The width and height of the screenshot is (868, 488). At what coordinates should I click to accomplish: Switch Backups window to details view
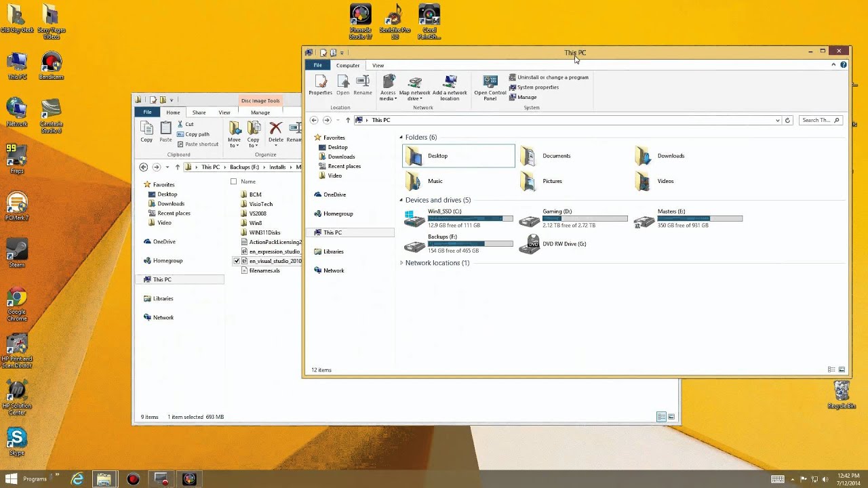point(660,417)
